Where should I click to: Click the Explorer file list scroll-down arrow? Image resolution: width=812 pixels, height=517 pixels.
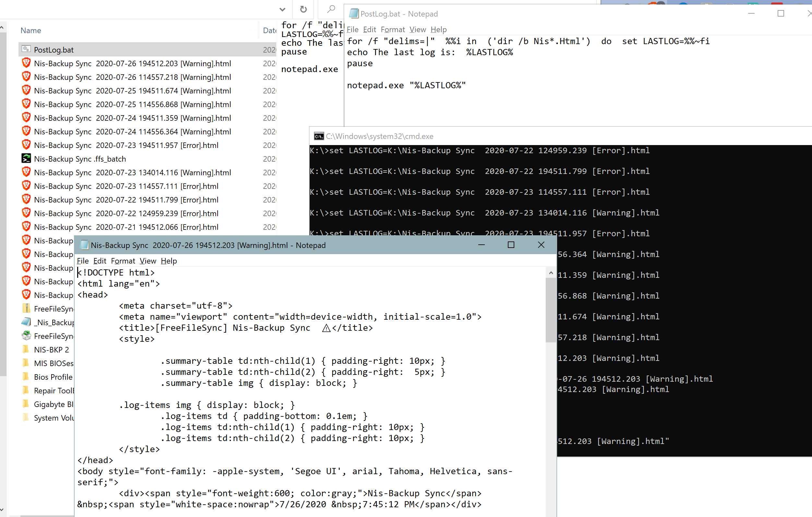coord(2,510)
